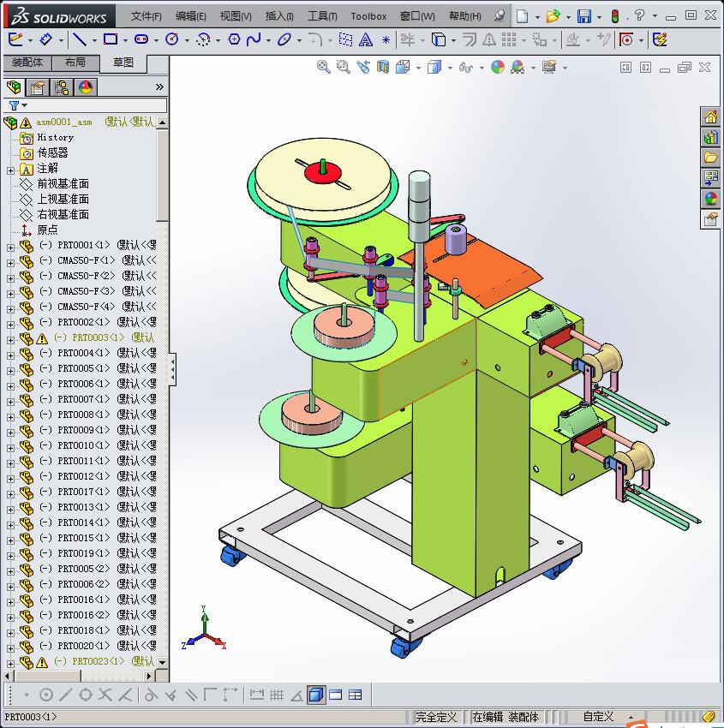Screen dimensions: 724x728
Task: Click Zoom to Fit in view toolbar
Action: coord(324,68)
